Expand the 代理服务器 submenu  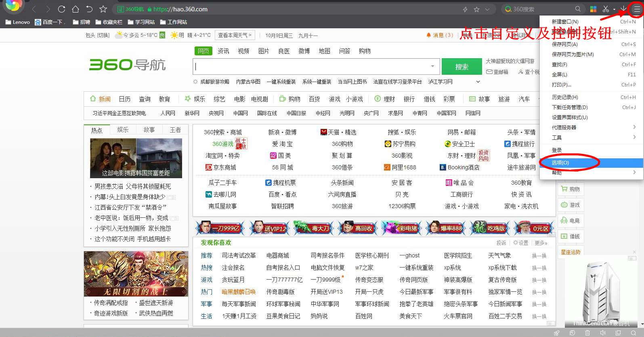click(592, 127)
